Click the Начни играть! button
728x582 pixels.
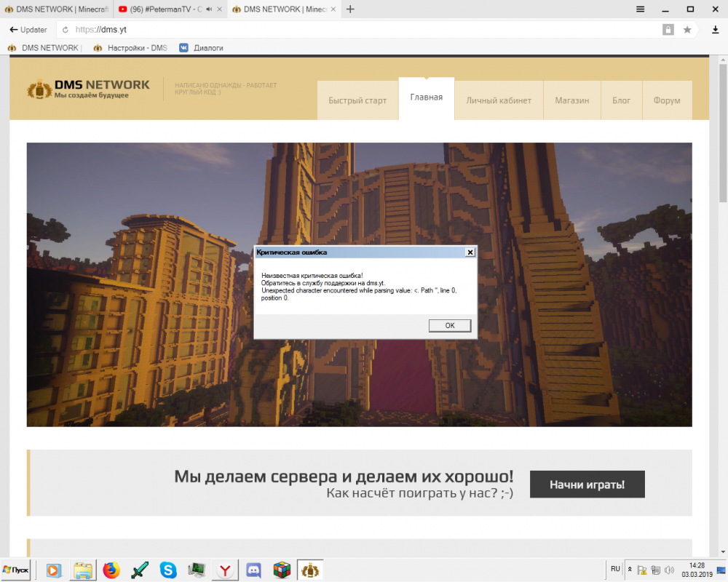(x=587, y=484)
